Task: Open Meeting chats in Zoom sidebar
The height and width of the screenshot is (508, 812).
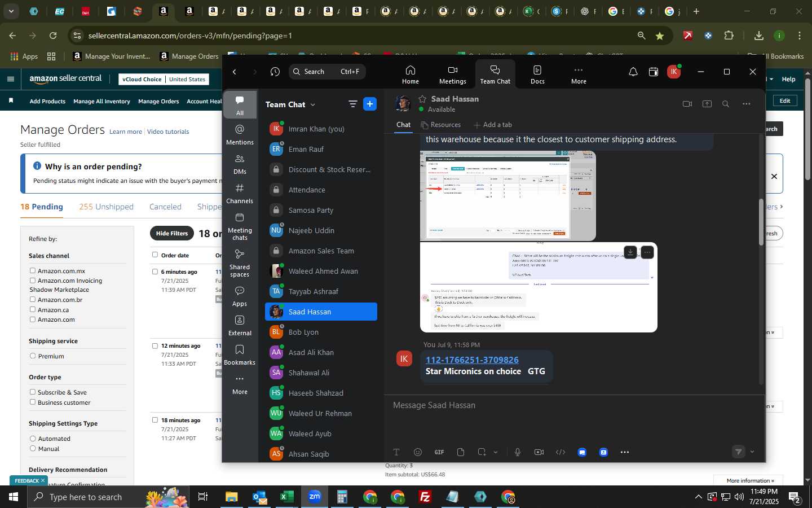Action: (240, 226)
